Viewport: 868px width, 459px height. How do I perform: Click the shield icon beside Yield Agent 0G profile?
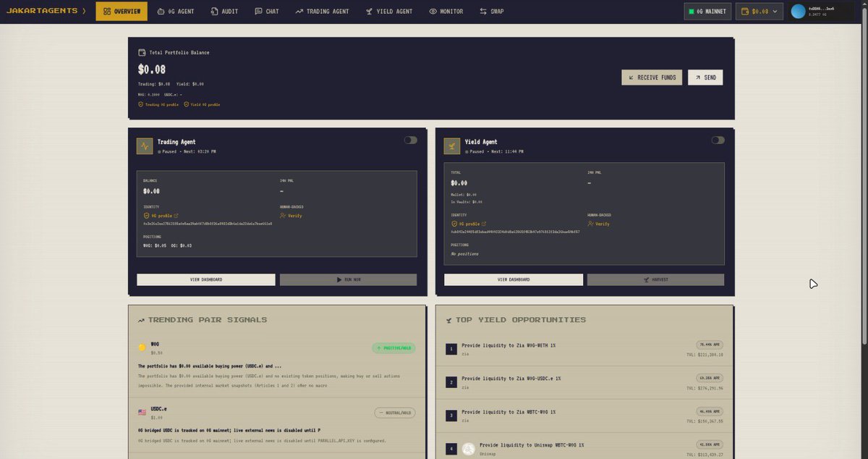(454, 224)
